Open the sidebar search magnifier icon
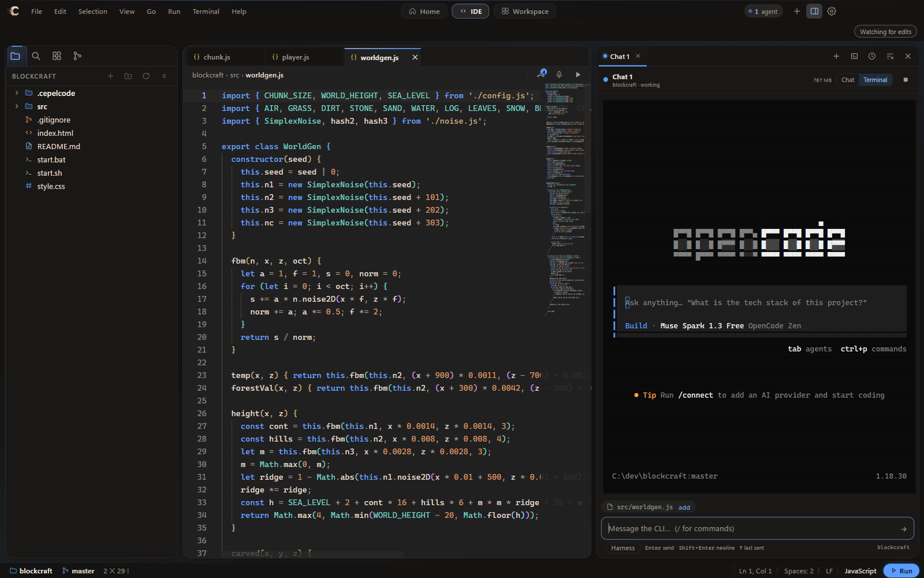Screen dimensions: 924x578 36,56
